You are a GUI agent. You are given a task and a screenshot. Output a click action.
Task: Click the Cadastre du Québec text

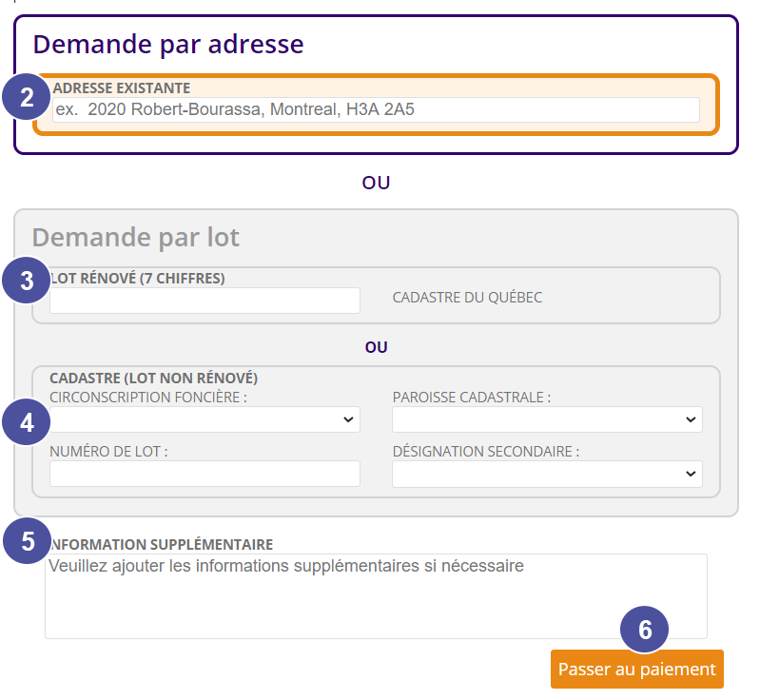(467, 298)
